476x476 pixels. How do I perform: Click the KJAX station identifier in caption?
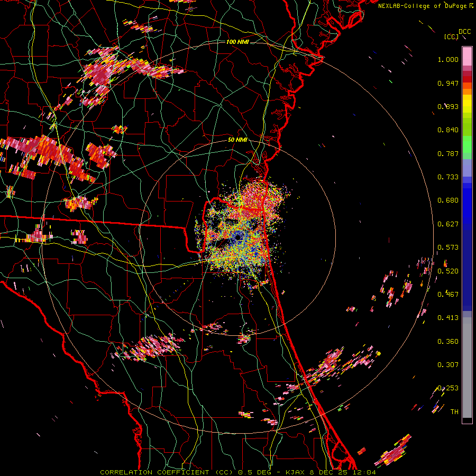point(296,472)
